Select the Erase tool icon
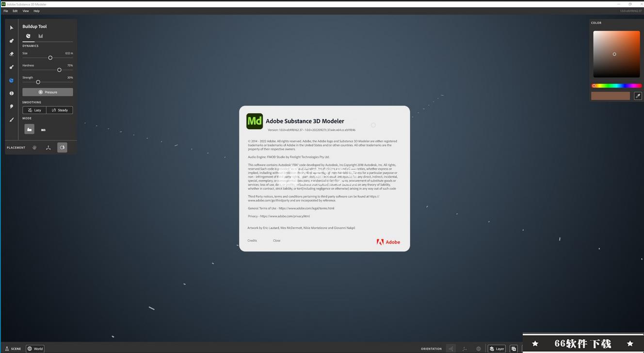 point(12,54)
